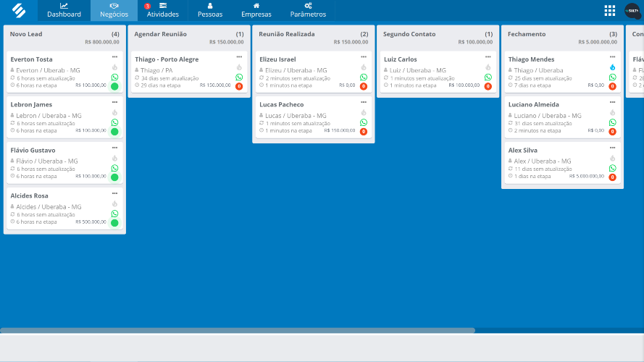Click red activity badge on Luciano Almeida card
Viewport: 644px width, 362px height.
tap(612, 132)
